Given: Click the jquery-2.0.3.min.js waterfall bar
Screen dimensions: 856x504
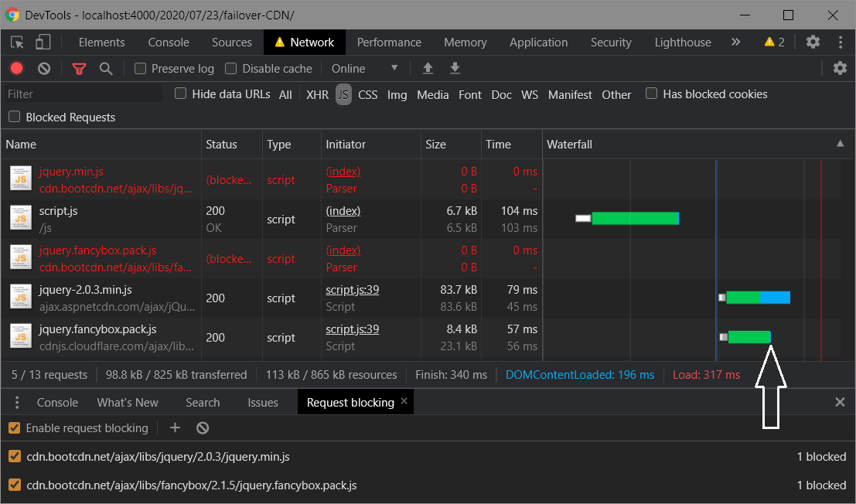Looking at the screenshot, I should pyautogui.click(x=755, y=298).
